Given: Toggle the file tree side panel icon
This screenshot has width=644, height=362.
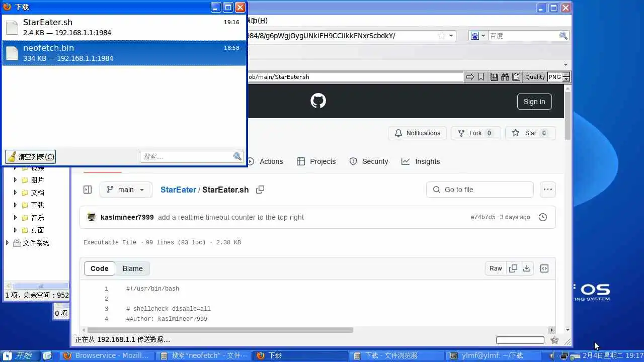Looking at the screenshot, I should tap(88, 190).
